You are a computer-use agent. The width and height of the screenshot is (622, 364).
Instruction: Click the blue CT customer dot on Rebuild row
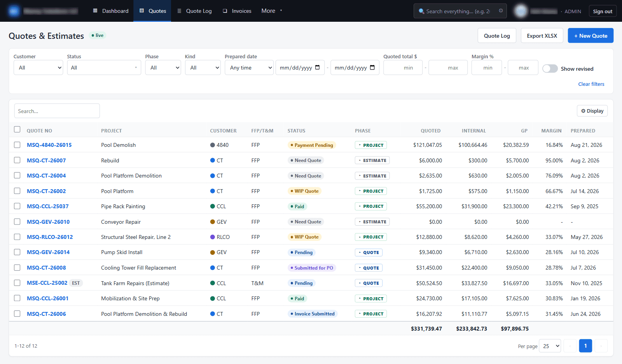click(213, 160)
